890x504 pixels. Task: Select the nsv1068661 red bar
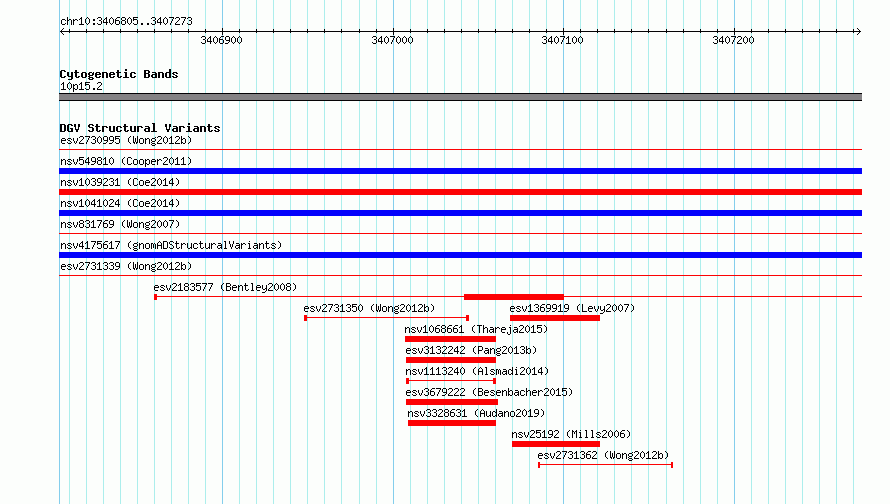pos(450,339)
